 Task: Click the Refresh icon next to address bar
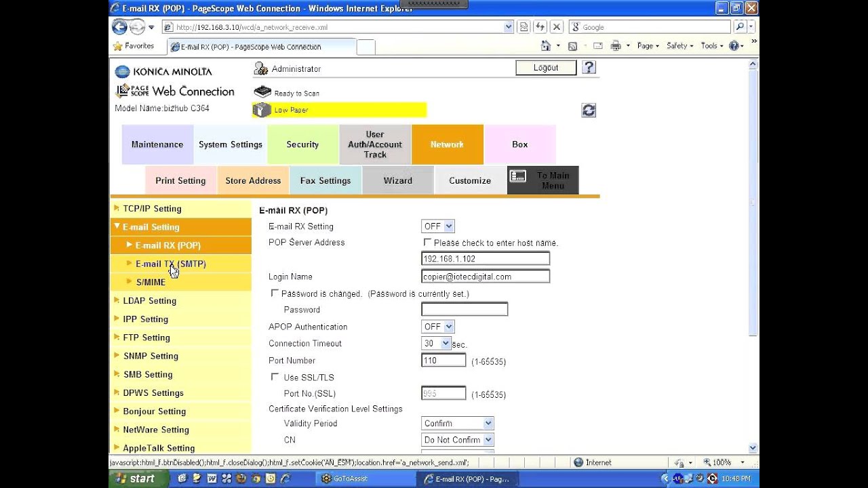[x=540, y=27]
